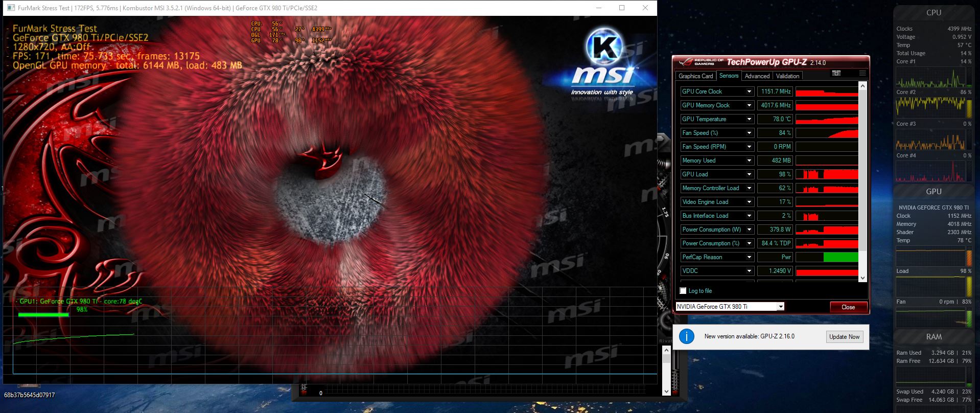This screenshot has width=980, height=413.
Task: Click the 1151.7 MHz core clock value
Action: coord(775,91)
